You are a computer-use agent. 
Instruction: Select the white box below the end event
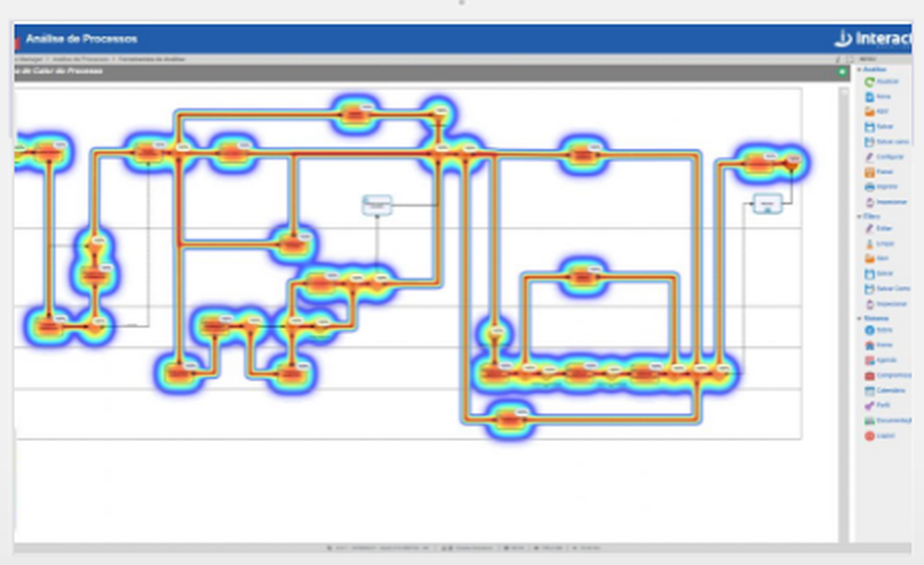[768, 204]
